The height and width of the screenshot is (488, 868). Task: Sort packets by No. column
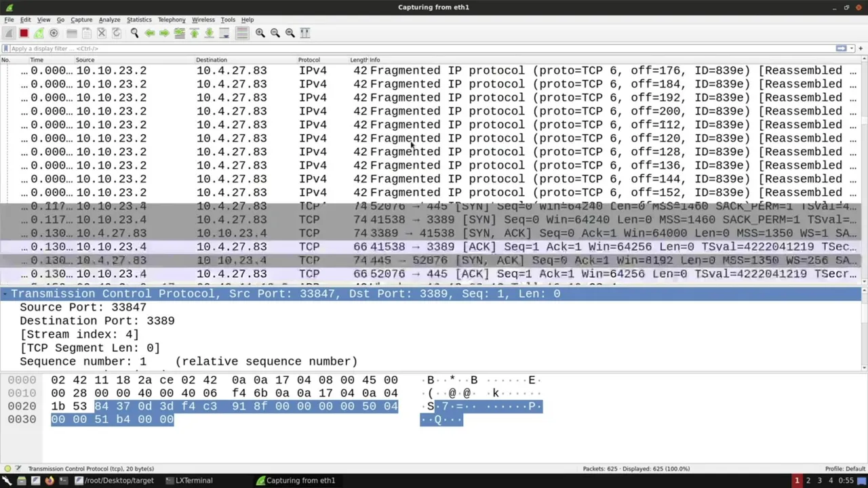[x=14, y=60]
